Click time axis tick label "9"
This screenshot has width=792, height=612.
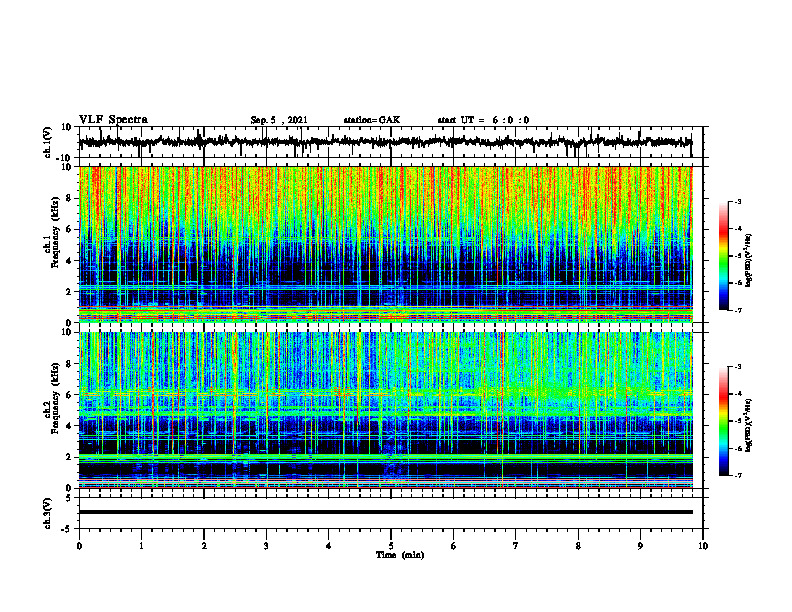coord(640,546)
